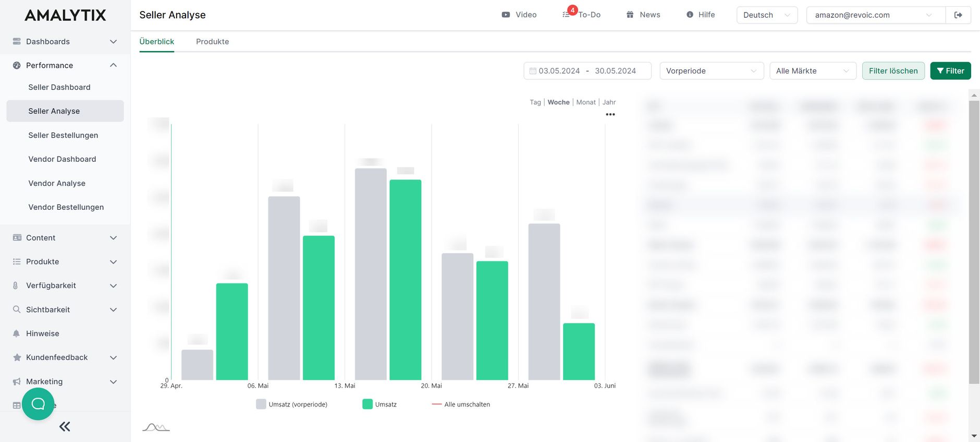Collapse the Performance menu chevron

coord(113,65)
